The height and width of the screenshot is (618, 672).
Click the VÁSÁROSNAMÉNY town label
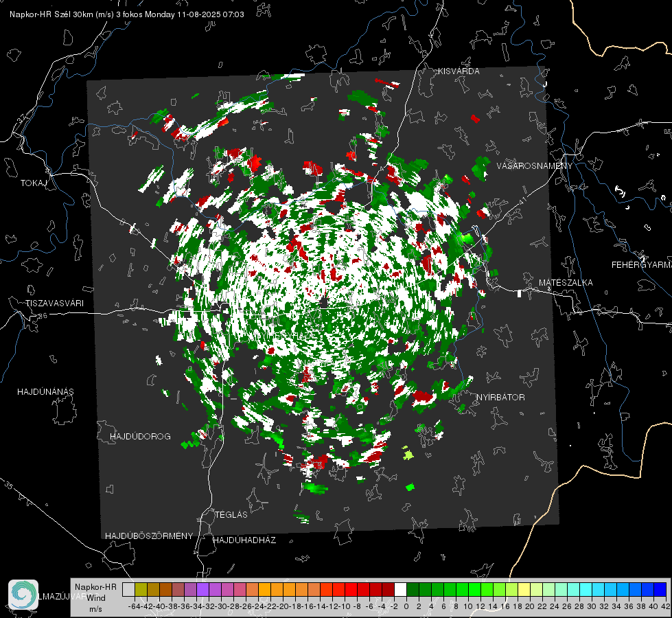535,165
